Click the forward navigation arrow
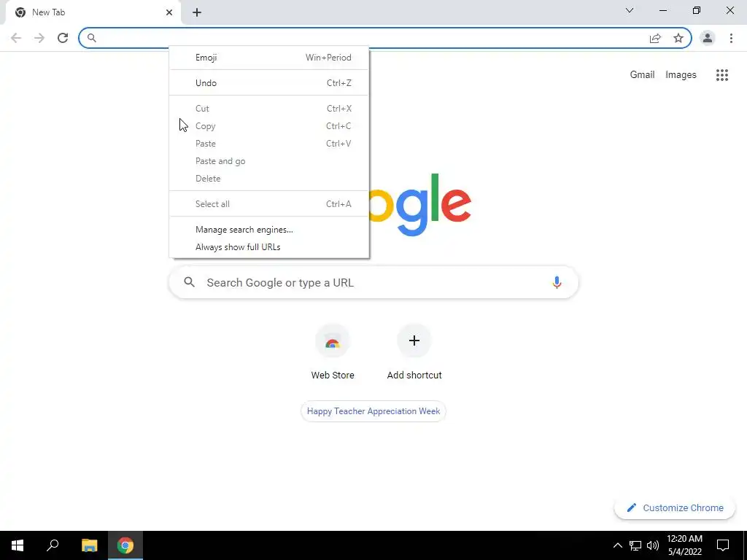Viewport: 747px width, 560px height. 39,38
